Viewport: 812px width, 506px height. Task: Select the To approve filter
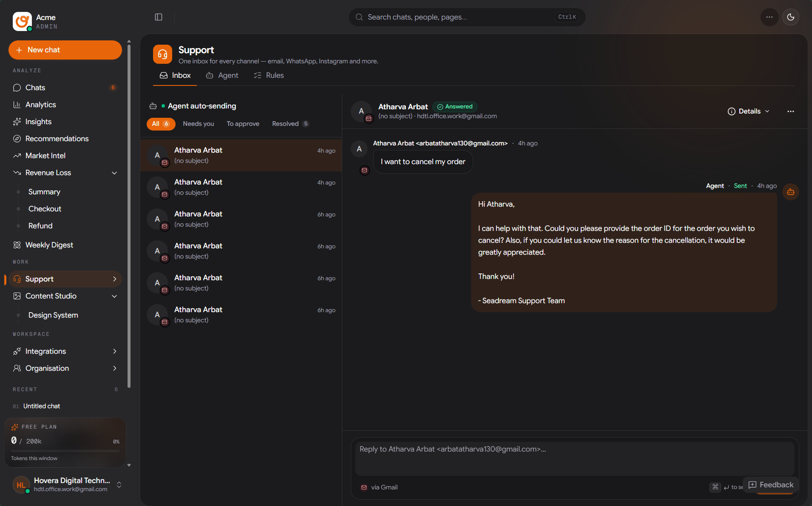243,124
